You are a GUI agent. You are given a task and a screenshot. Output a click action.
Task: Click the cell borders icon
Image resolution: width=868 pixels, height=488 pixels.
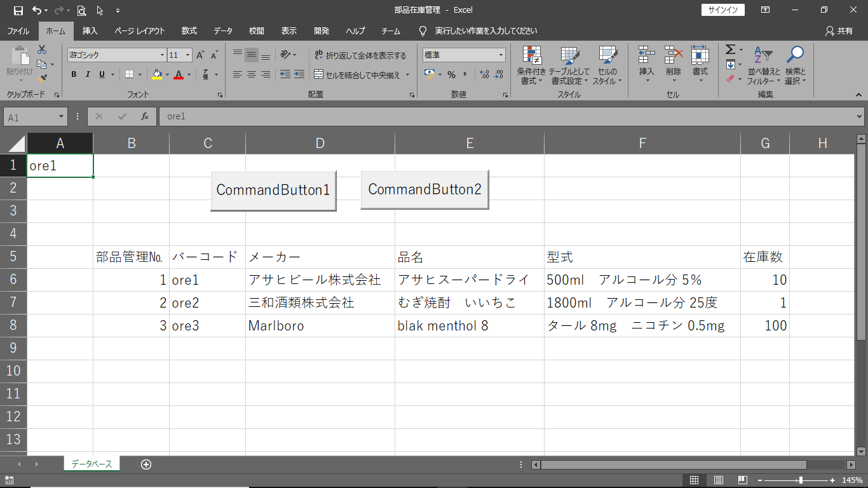pos(130,74)
